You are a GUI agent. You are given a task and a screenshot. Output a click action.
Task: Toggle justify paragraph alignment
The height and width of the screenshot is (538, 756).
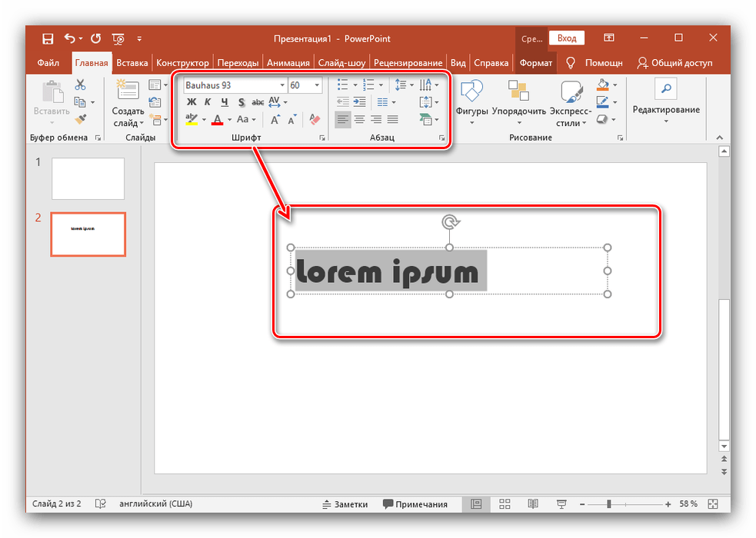pos(393,119)
